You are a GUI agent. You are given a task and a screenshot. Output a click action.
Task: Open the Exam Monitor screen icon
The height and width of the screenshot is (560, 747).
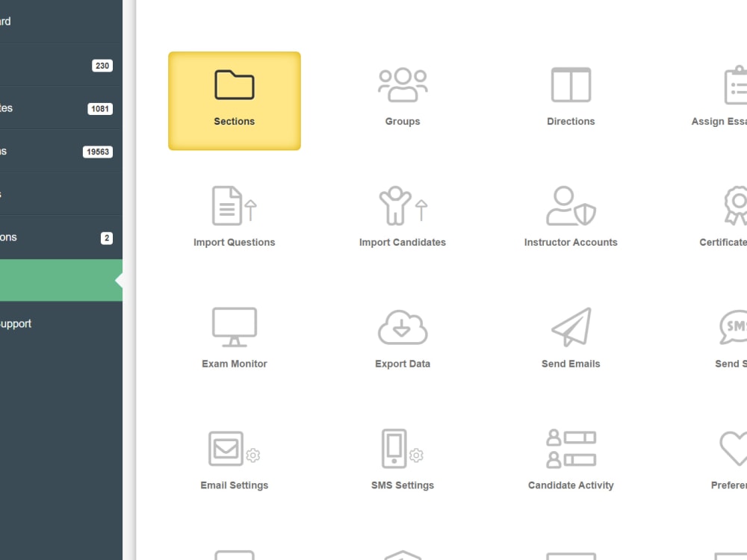(234, 327)
